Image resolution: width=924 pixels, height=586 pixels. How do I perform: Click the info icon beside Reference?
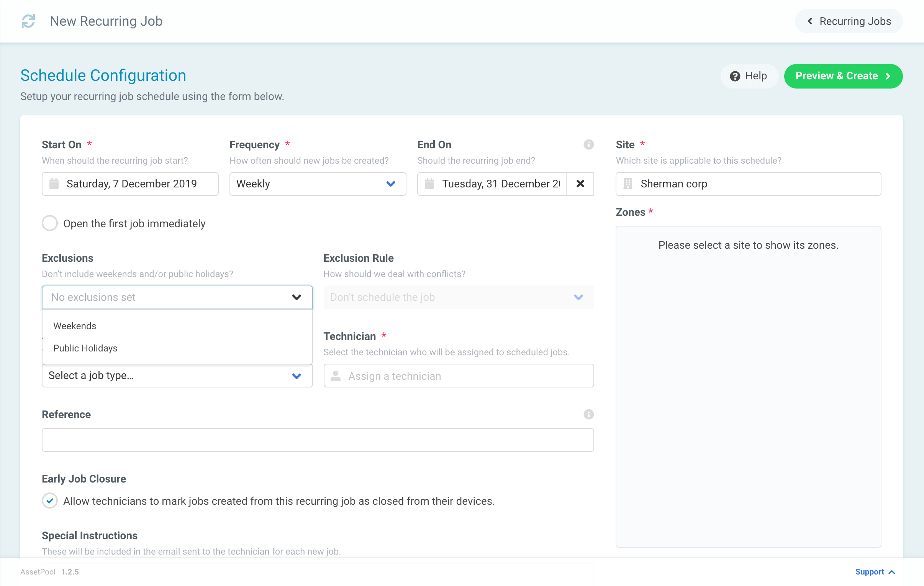pos(588,414)
